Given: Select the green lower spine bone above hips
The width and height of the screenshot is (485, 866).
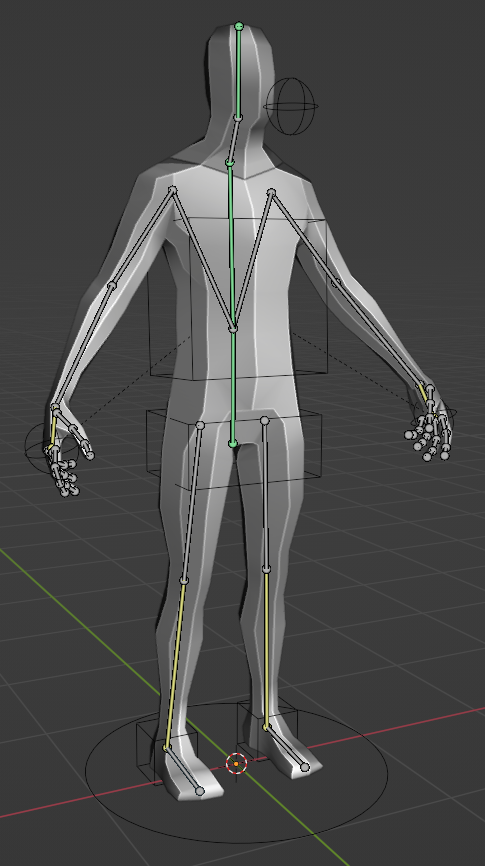Looking at the screenshot, I should pos(233,387).
